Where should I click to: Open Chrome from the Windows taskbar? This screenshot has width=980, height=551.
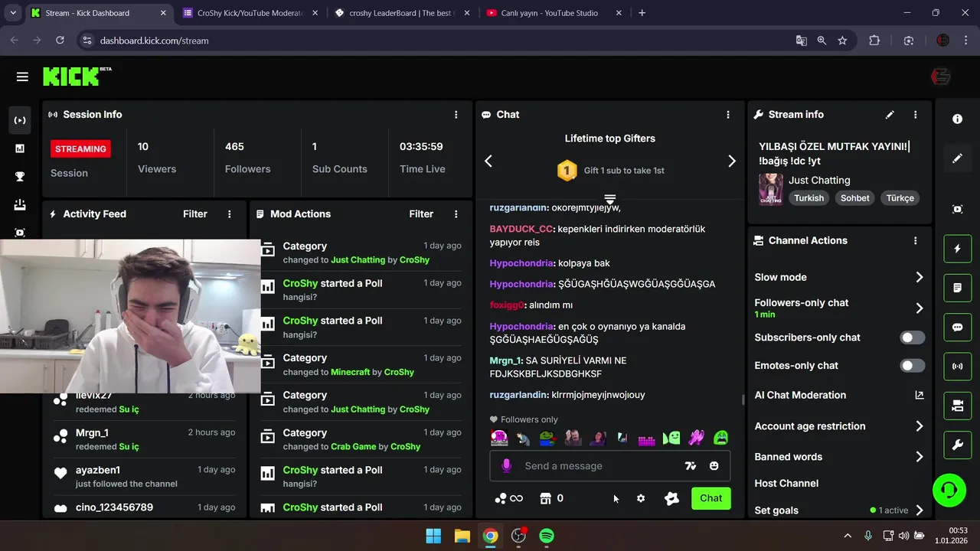(x=490, y=536)
